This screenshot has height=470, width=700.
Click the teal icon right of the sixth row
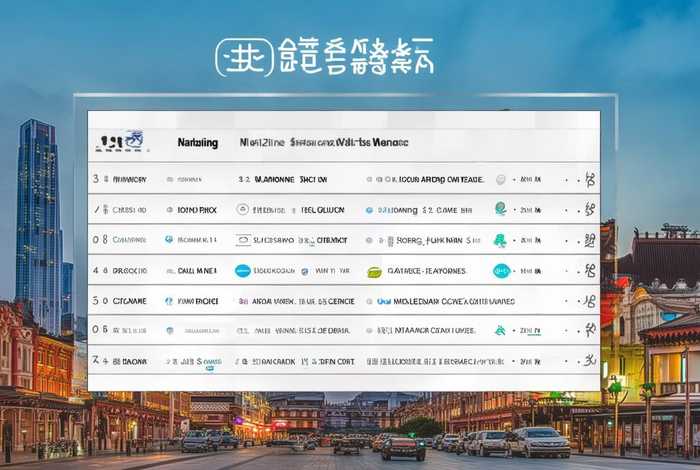pyautogui.click(x=500, y=330)
